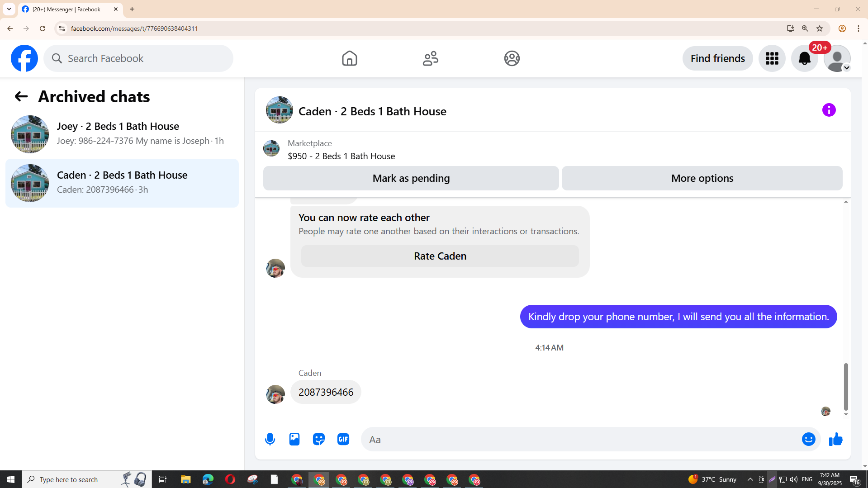Open the volume control in system tray
Image resolution: width=868 pixels, height=488 pixels.
point(794,479)
